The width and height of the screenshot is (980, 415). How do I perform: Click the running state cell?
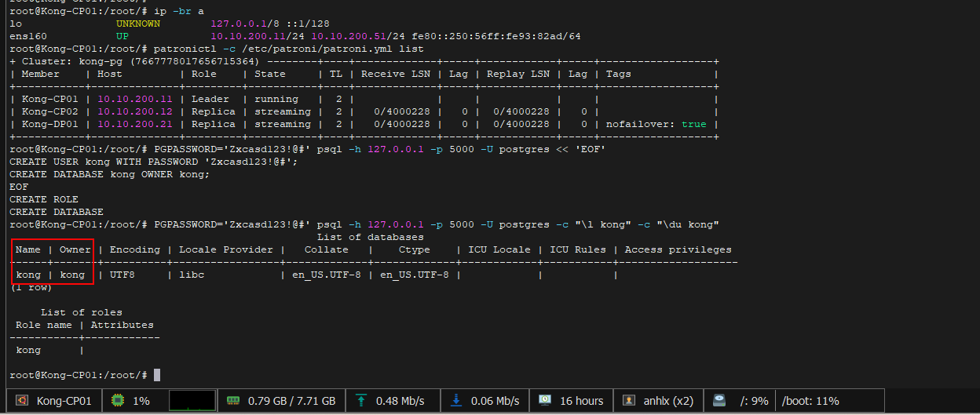pyautogui.click(x=276, y=99)
